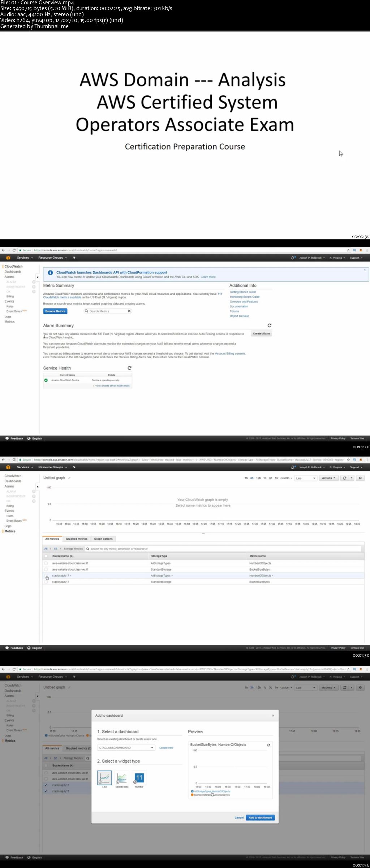This screenshot has width=370, height=868.
Task: Check aws-website-cloudclass BucketSizeBytes row on empty graph page
Action: pyautogui.click(x=46, y=569)
